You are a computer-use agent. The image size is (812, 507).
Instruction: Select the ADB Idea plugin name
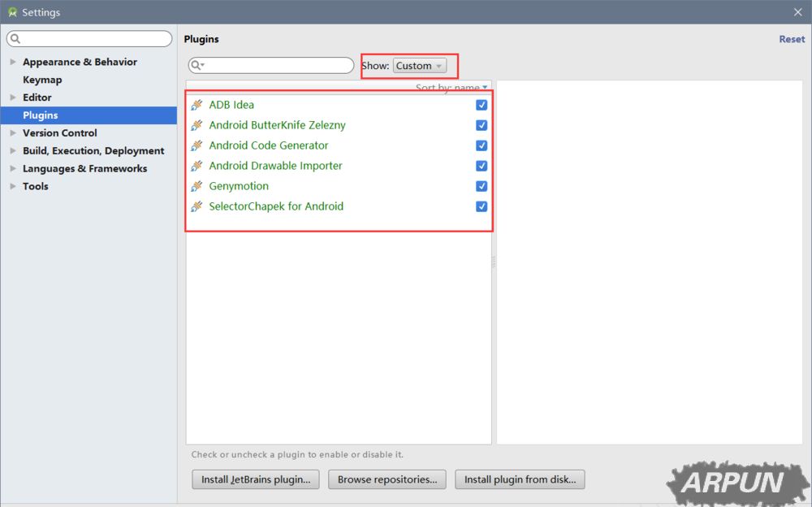[231, 105]
